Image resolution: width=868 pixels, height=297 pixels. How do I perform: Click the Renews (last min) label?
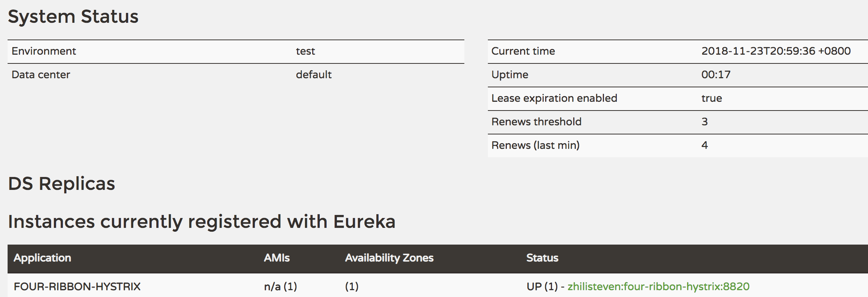click(x=535, y=145)
